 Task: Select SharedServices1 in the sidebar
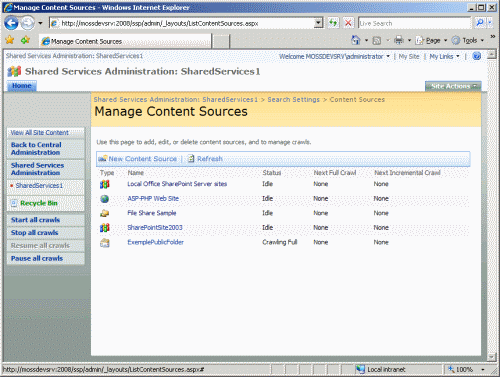click(x=39, y=185)
